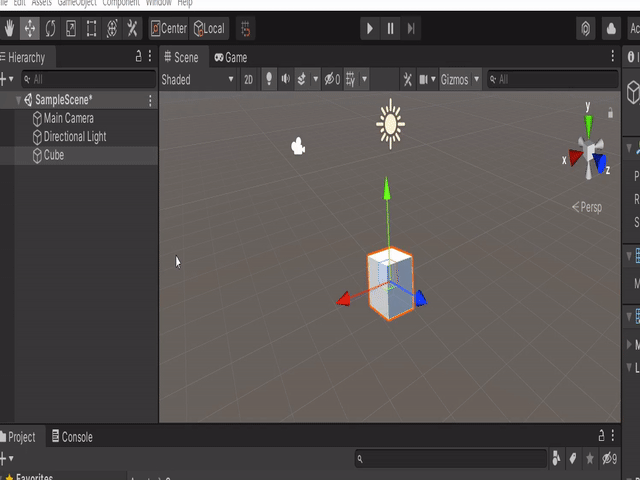Step one frame forward
Screen dimensions: 640x480
(411, 29)
